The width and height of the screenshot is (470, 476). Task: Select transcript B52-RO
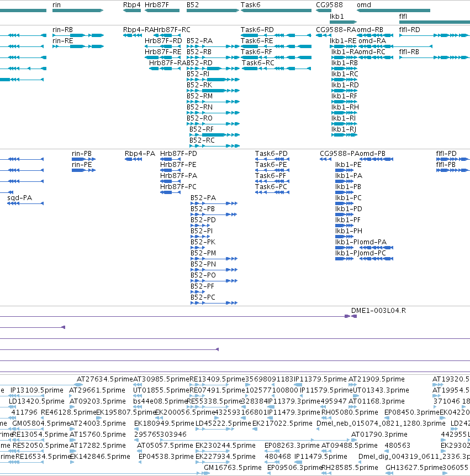tap(199, 118)
